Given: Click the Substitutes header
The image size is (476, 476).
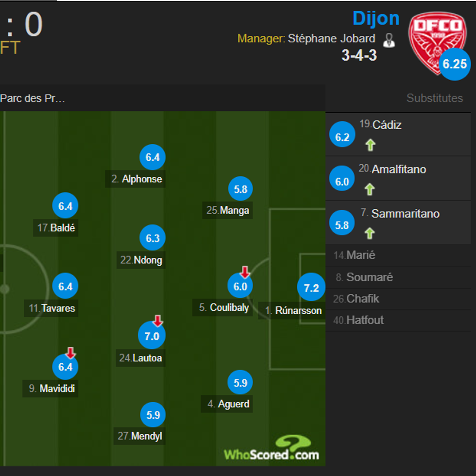Looking at the screenshot, I should (x=434, y=98).
